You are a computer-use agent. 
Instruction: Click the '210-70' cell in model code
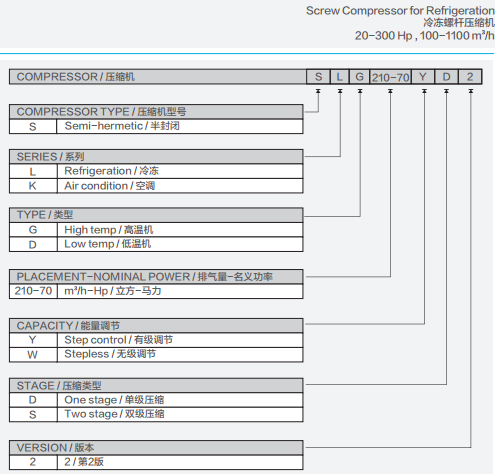390,77
